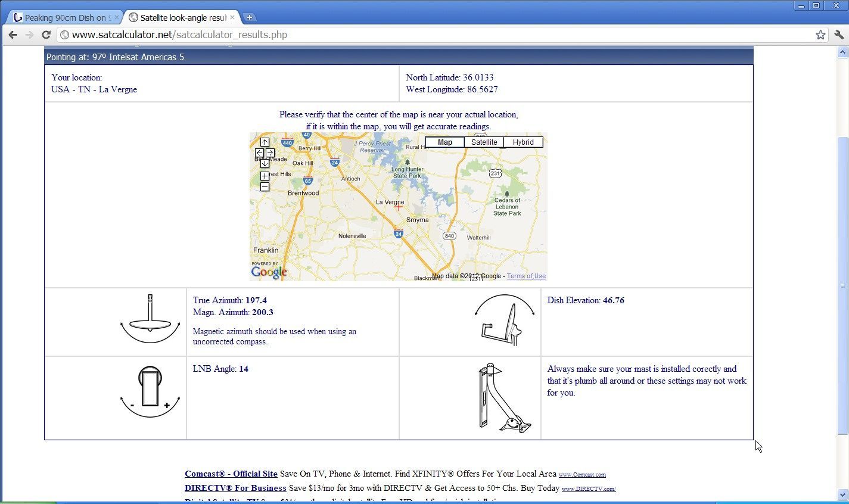Screen dimensions: 849x504
Task: Pan the map left arrow
Action: click(x=259, y=153)
